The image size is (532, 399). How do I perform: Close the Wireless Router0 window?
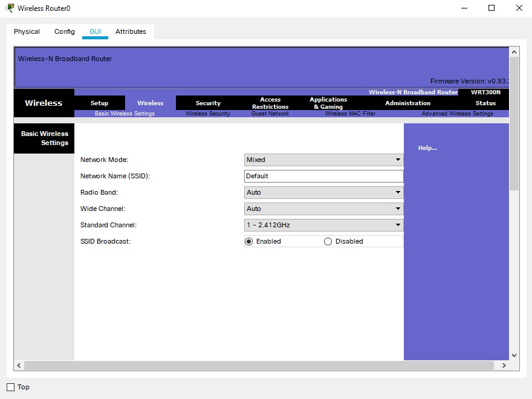click(519, 8)
